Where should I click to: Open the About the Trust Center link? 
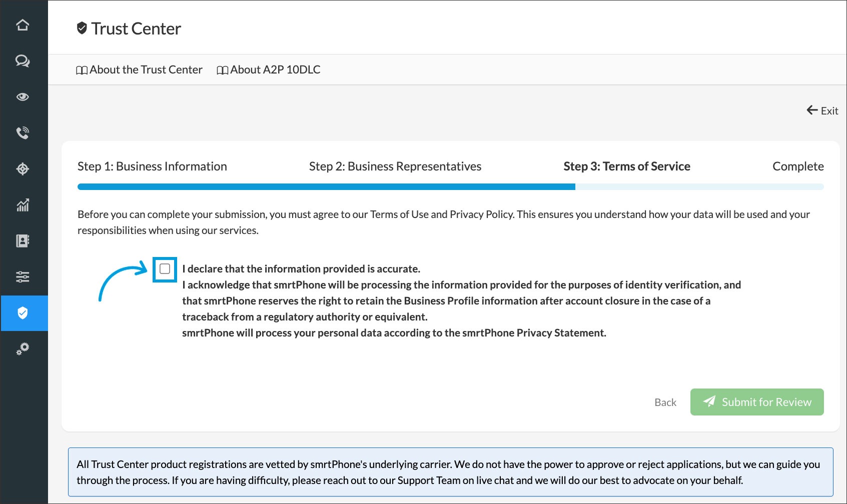[x=140, y=70]
